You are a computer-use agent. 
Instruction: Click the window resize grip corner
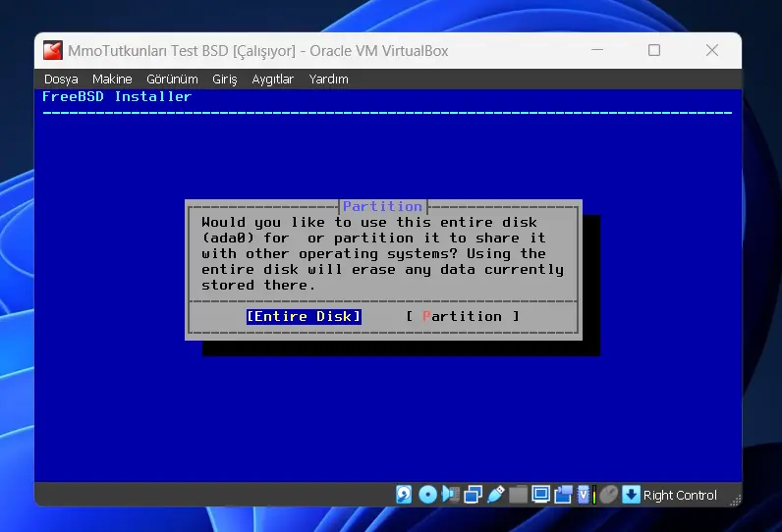pos(736,501)
